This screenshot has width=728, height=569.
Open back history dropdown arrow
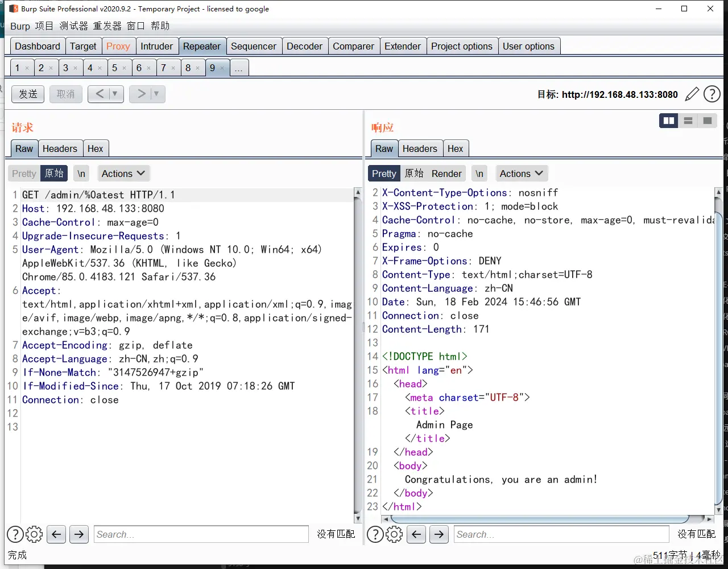[115, 94]
